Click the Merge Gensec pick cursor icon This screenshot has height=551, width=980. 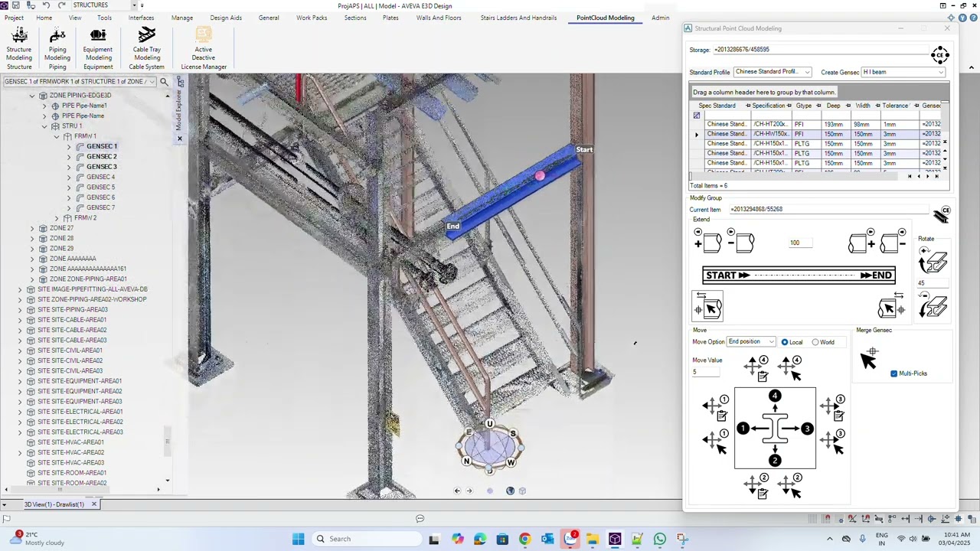870,358
